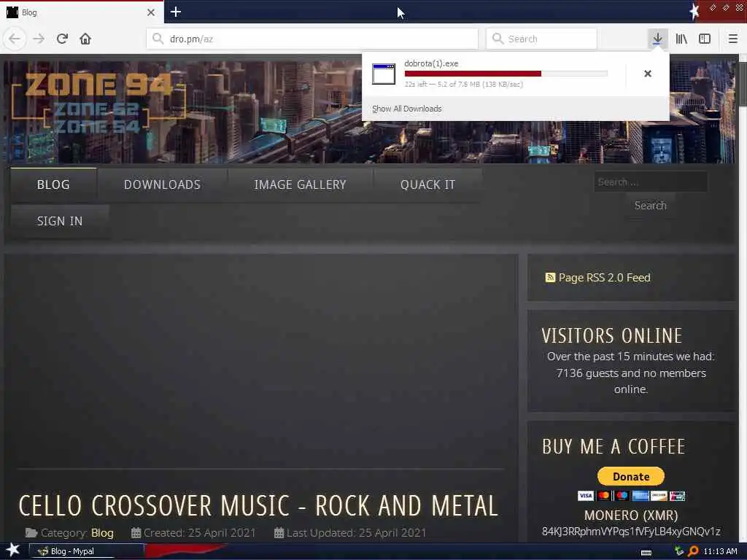The image size is (747, 560).
Task: Click the 11:13 AM taskbar clock
Action: pyautogui.click(x=720, y=551)
